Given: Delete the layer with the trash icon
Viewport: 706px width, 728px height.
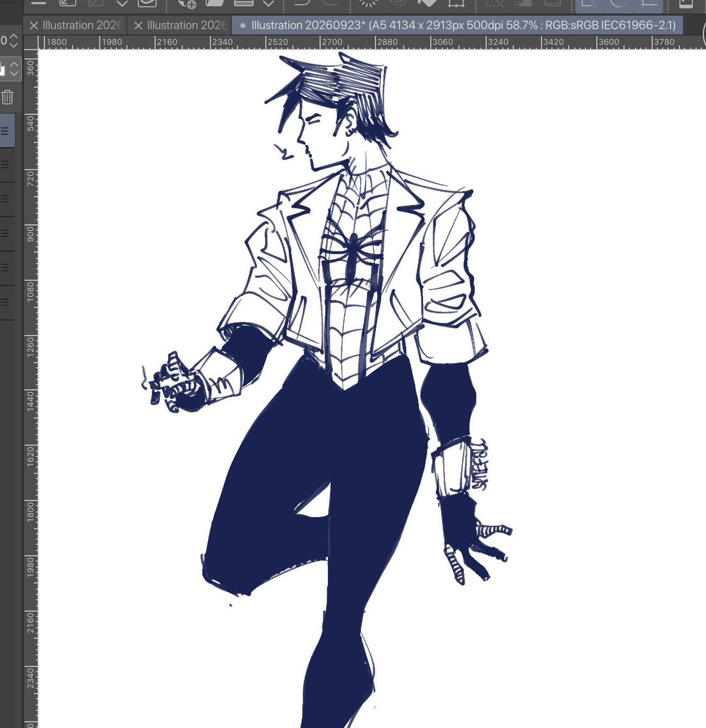Looking at the screenshot, I should [x=7, y=97].
